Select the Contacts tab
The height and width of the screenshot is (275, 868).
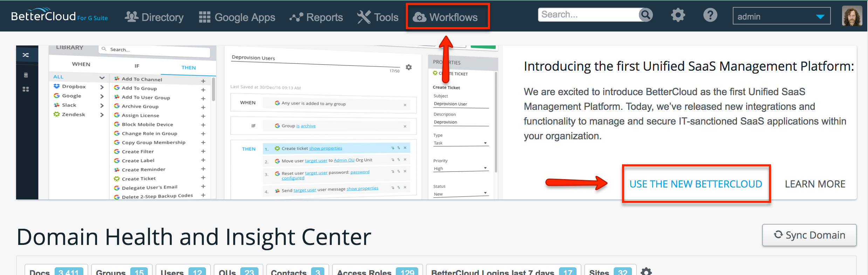point(297,270)
